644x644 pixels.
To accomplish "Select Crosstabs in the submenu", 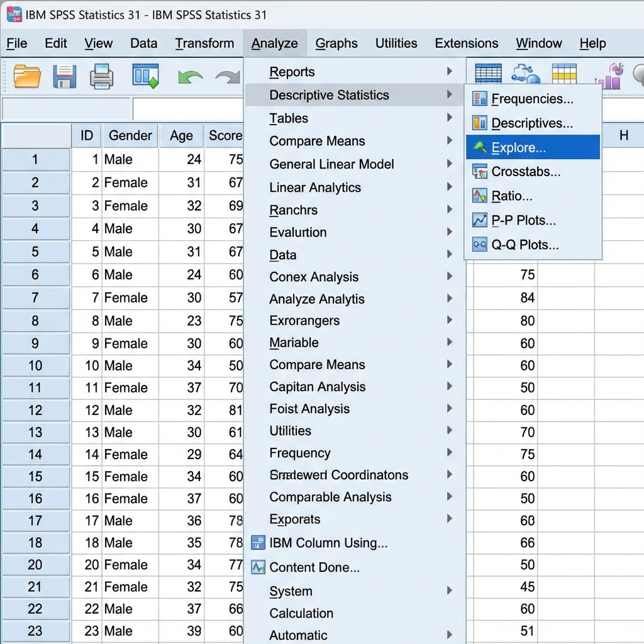I will (526, 172).
